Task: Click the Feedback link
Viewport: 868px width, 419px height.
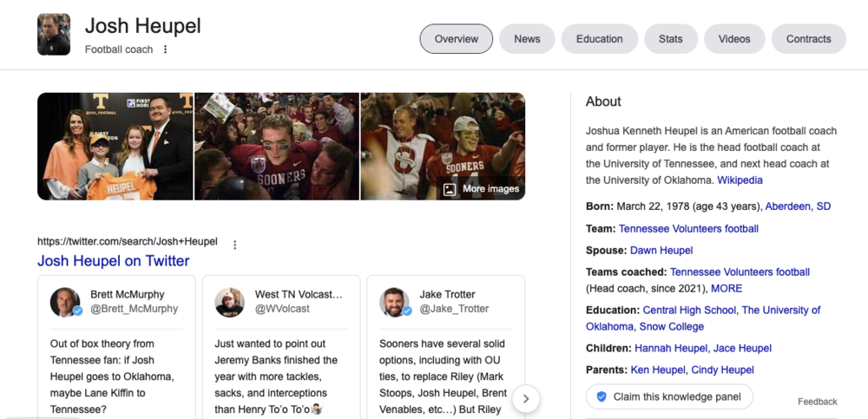Action: point(817,402)
